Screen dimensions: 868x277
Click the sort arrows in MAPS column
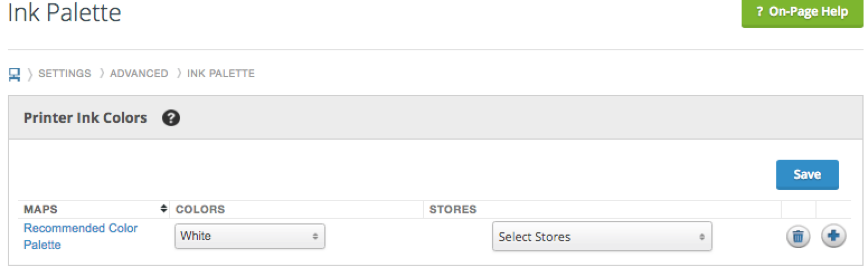click(164, 209)
